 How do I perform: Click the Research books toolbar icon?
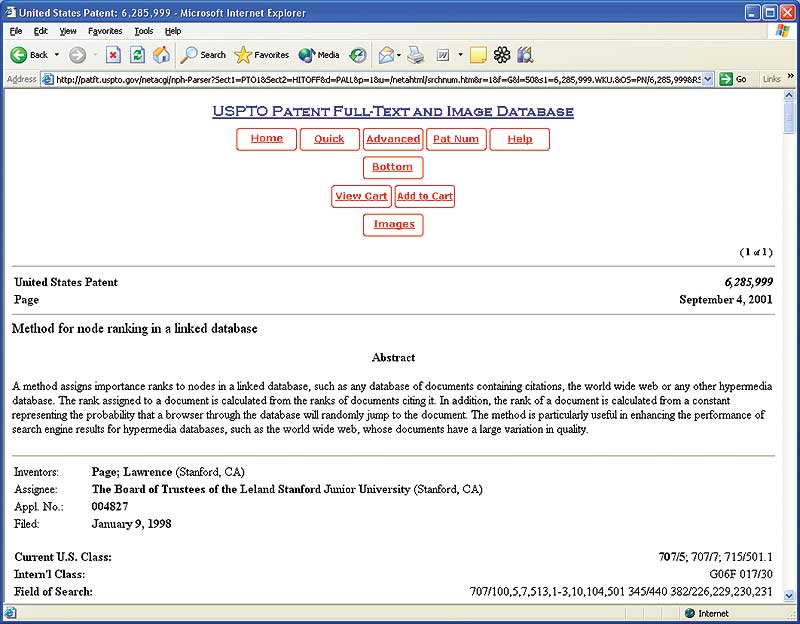click(525, 55)
